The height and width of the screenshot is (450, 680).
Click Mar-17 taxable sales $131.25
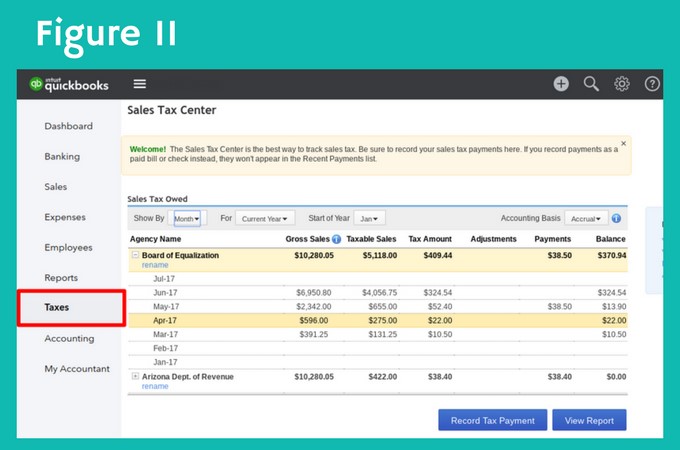click(x=382, y=334)
